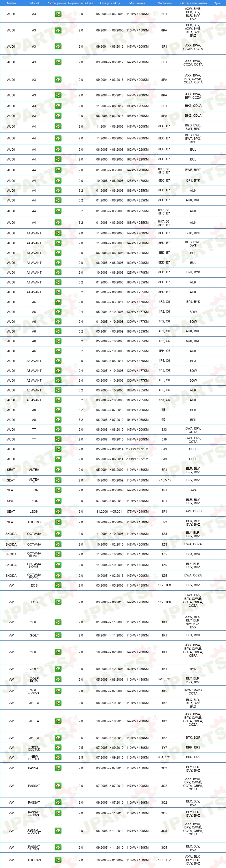
Task: Click the BWJ, CDLD engine code cell
Action: pos(193,512)
